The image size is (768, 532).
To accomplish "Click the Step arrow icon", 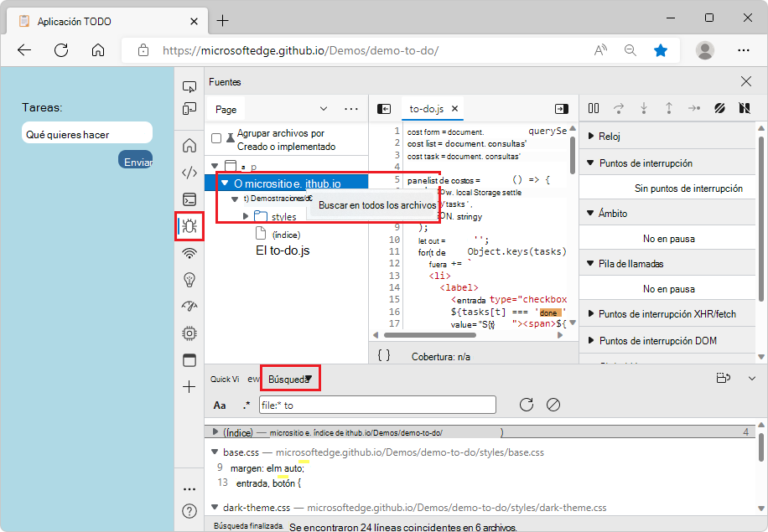I will pyautogui.click(x=694, y=108).
